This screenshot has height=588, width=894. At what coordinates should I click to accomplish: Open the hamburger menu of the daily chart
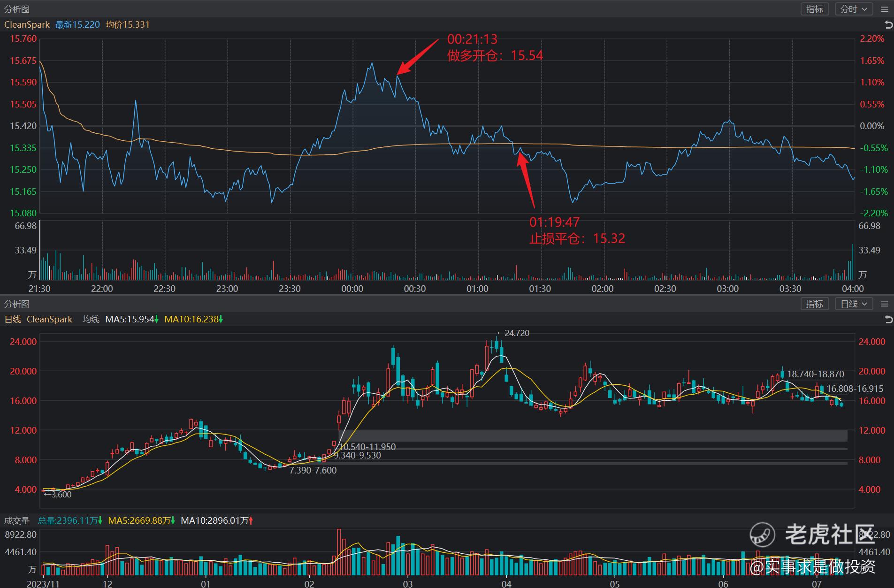pyautogui.click(x=885, y=304)
